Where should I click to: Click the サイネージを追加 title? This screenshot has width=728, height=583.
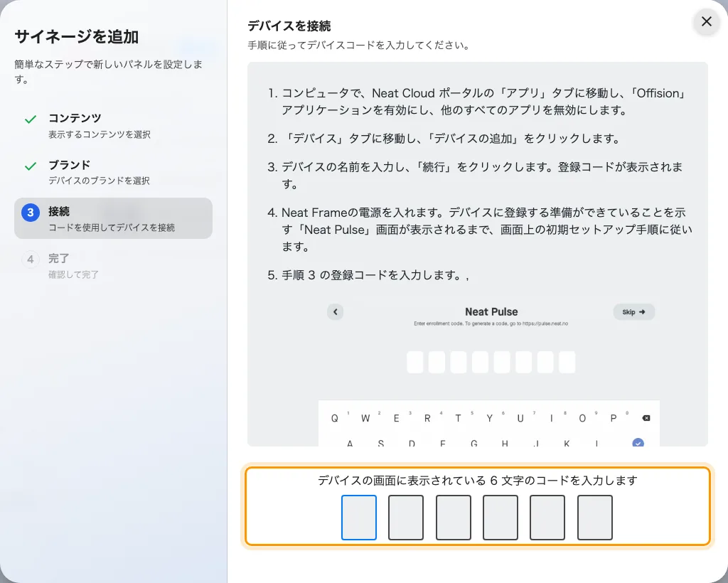77,37
